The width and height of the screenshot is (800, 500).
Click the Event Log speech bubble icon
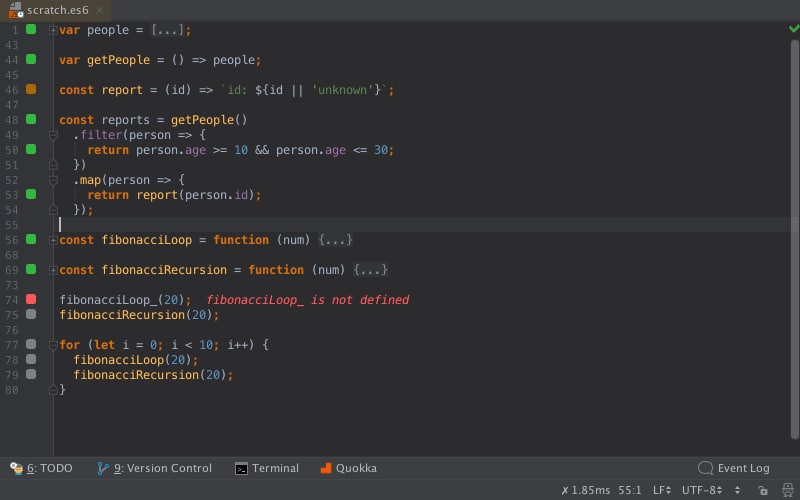[x=705, y=468]
